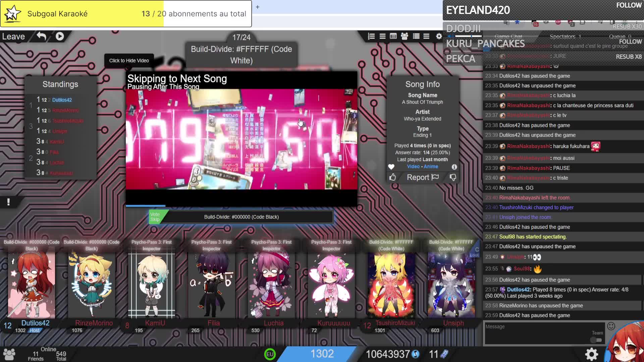Click the play circle icon beside Leave
644x362 pixels.
pyautogui.click(x=60, y=36)
